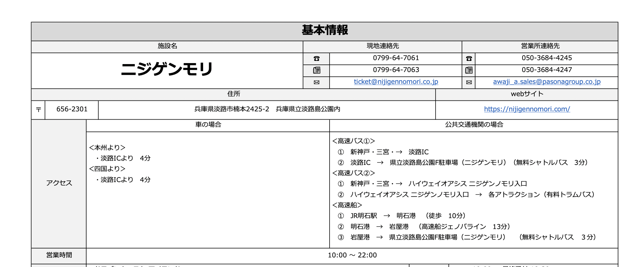644x267 pixels.
Task: Select the 明石港 → 岩屋港 ferry line
Action: pyautogui.click(x=424, y=227)
